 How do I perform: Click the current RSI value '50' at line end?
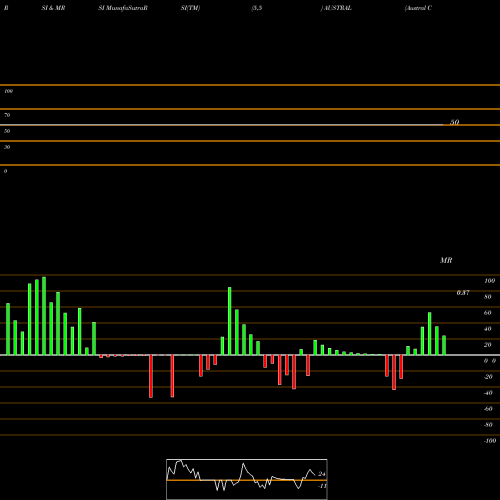pyautogui.click(x=455, y=122)
